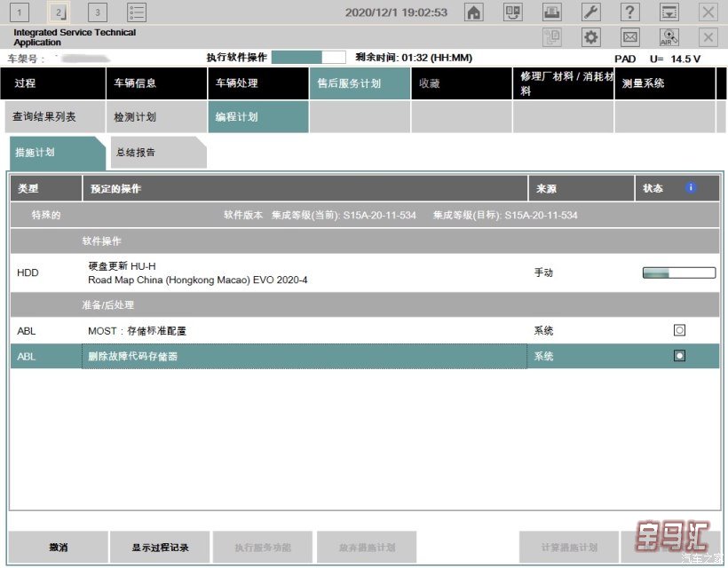Toggle status checkbox for MOST：存储标准配置

(679, 330)
